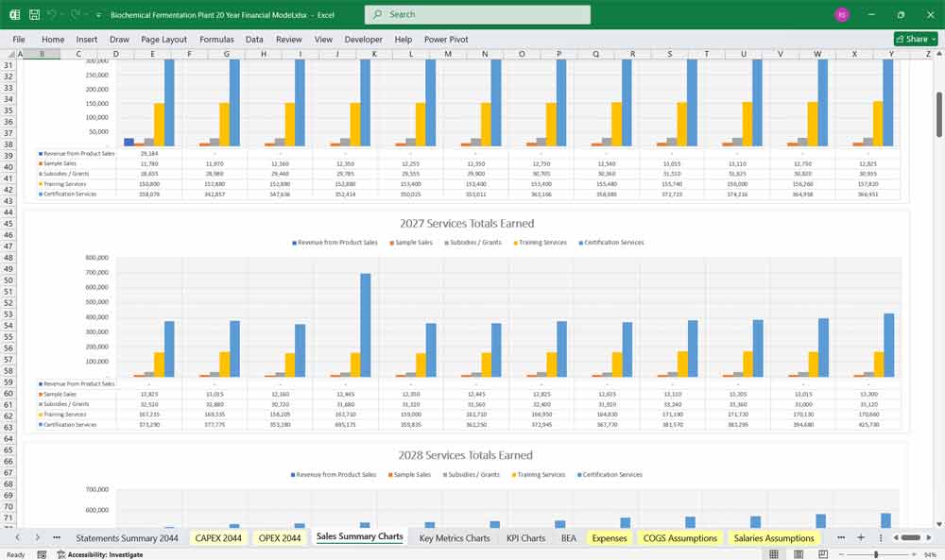Open the Share dropdown arrow
The width and height of the screenshot is (945, 560).
[933, 39]
